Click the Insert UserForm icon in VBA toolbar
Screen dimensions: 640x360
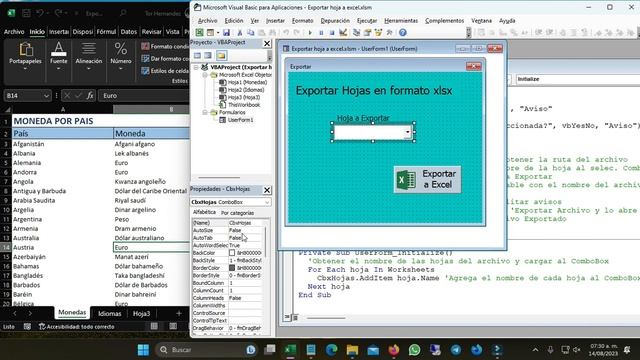(x=210, y=33)
